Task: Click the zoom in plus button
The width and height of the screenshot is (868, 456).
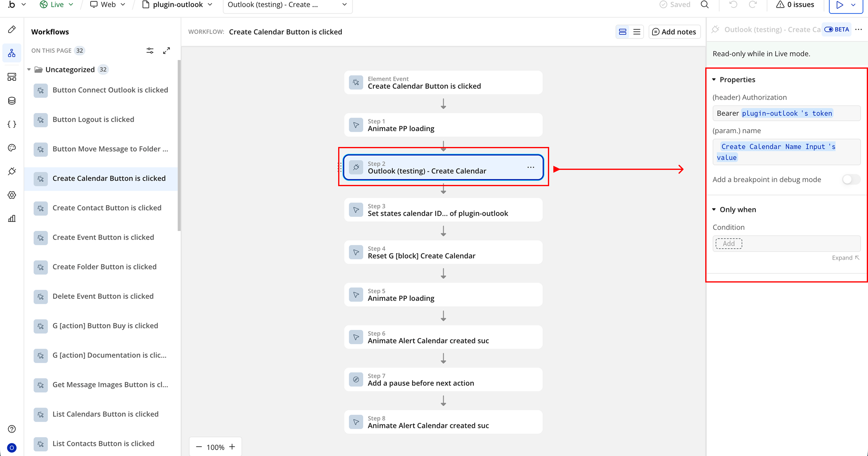Action: 232,447
